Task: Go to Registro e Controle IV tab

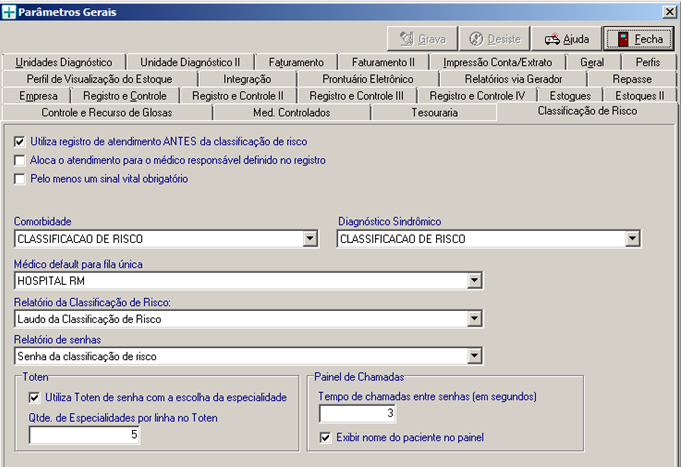Action: pos(477,96)
